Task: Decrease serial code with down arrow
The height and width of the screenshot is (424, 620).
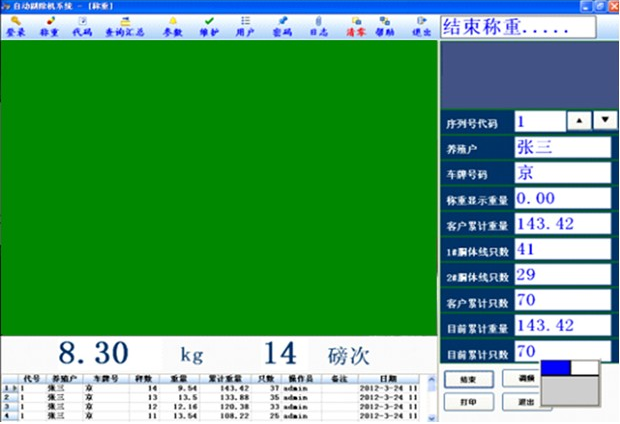Action: [x=605, y=120]
